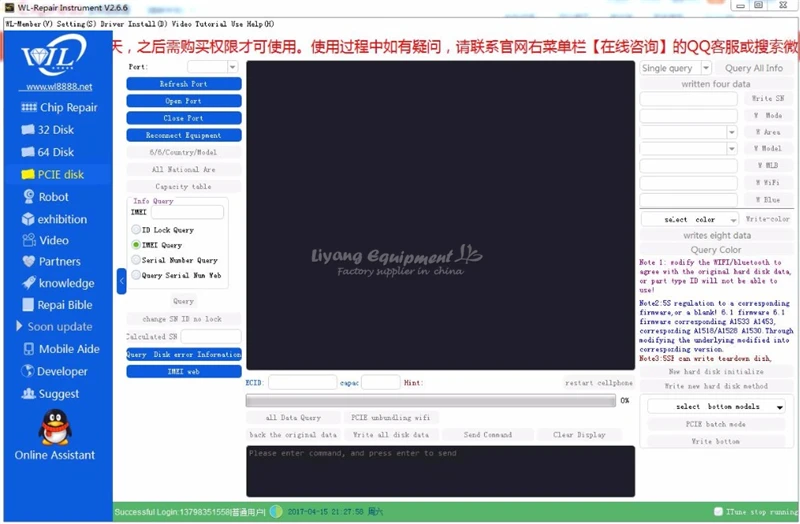
Task: Click the Close Port button
Action: pos(184,118)
